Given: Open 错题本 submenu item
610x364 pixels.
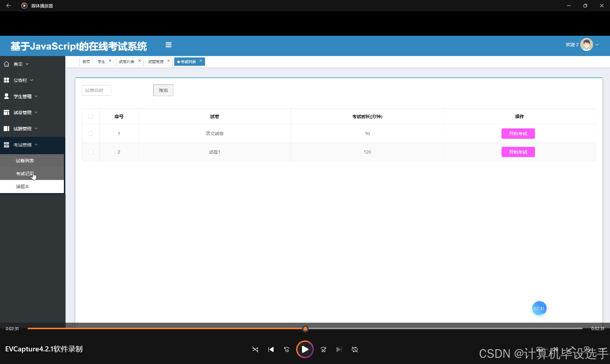Looking at the screenshot, I should coord(23,186).
